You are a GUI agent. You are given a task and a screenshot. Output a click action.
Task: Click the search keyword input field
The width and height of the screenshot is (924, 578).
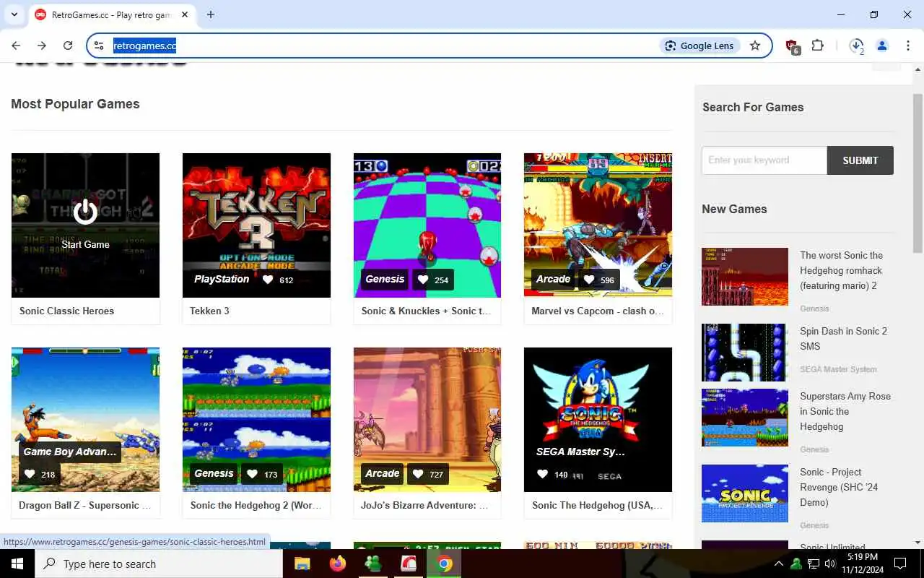[764, 160]
